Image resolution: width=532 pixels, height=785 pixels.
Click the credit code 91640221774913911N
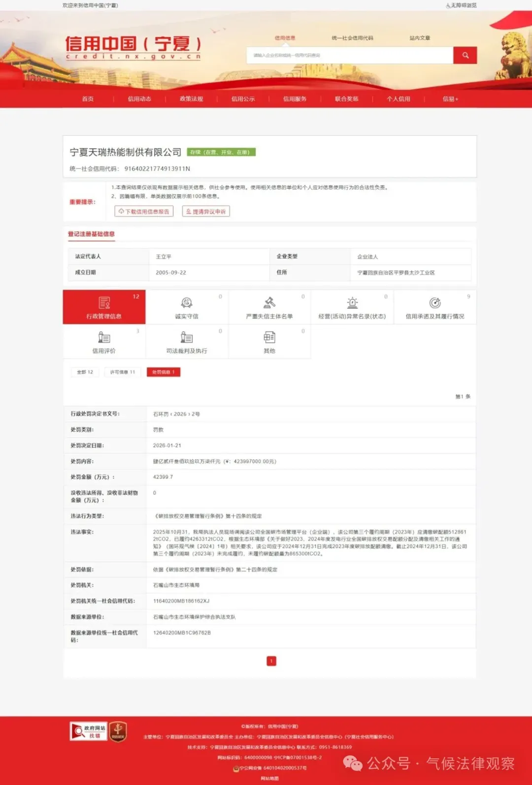pyautogui.click(x=157, y=169)
